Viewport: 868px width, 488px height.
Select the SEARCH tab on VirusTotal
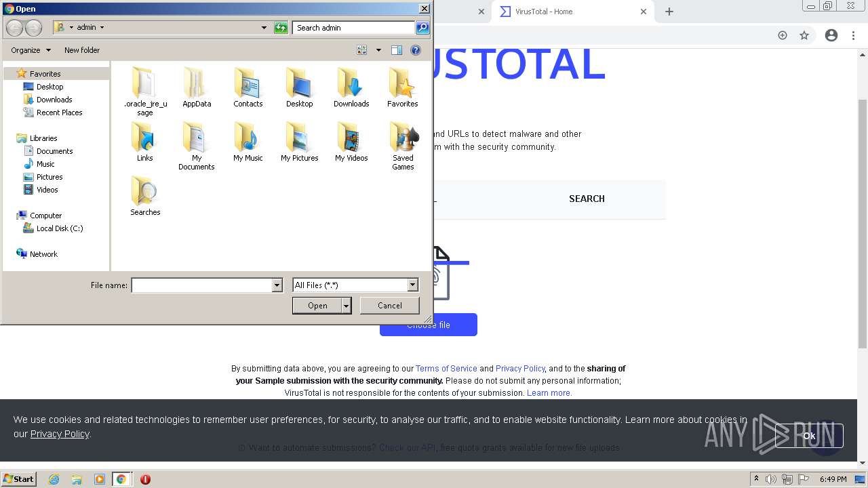tap(587, 199)
